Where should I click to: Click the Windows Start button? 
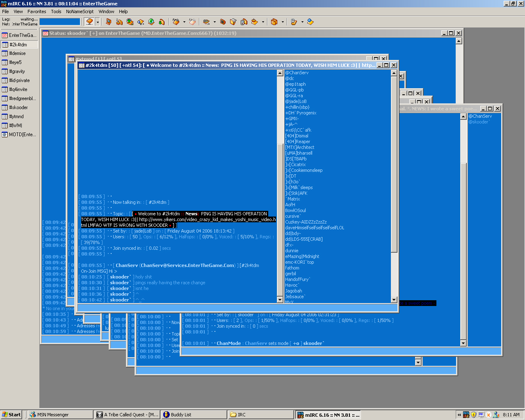coord(11,415)
